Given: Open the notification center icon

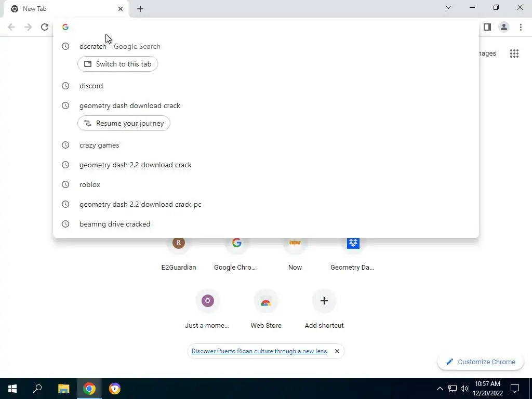Looking at the screenshot, I should point(515,389).
